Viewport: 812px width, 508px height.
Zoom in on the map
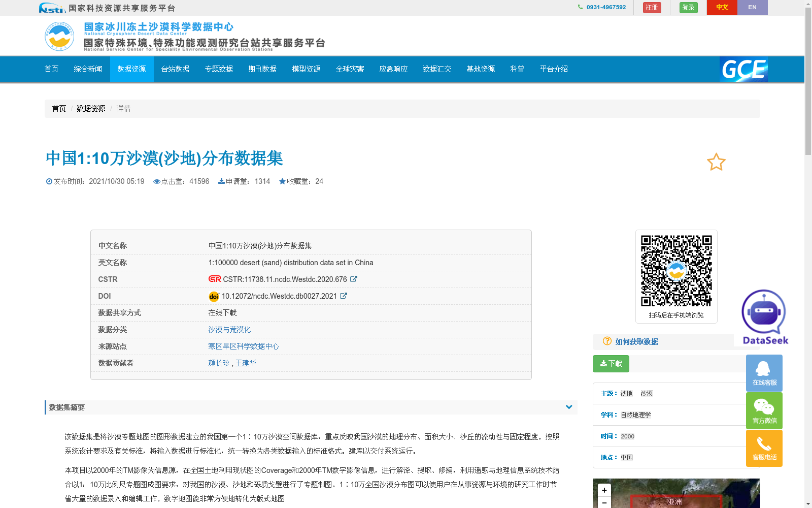(x=604, y=490)
